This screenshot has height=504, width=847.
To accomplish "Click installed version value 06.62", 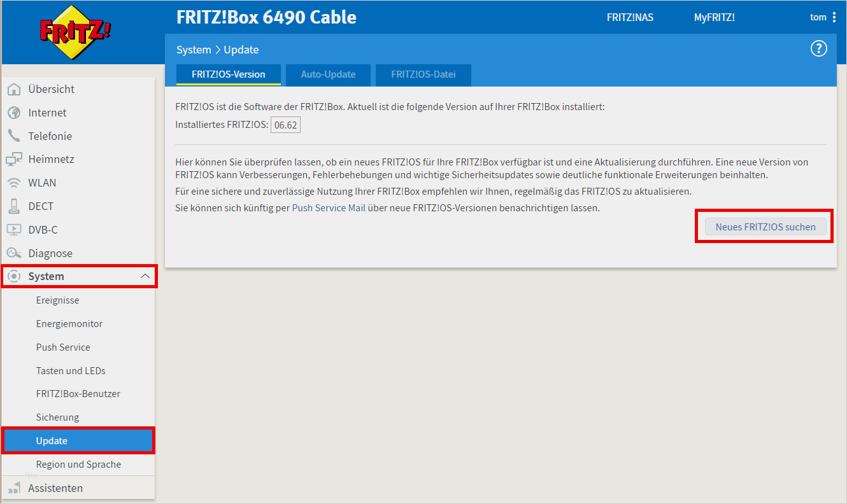I will point(285,125).
